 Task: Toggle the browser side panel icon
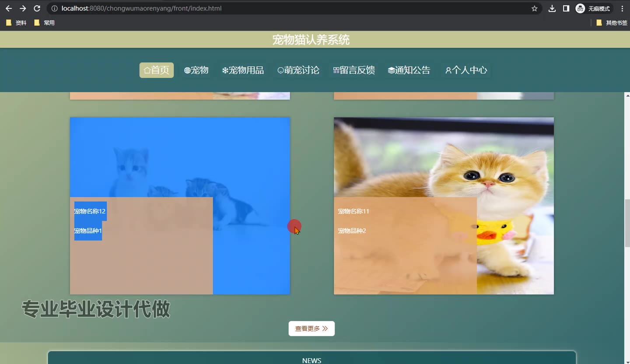tap(566, 8)
